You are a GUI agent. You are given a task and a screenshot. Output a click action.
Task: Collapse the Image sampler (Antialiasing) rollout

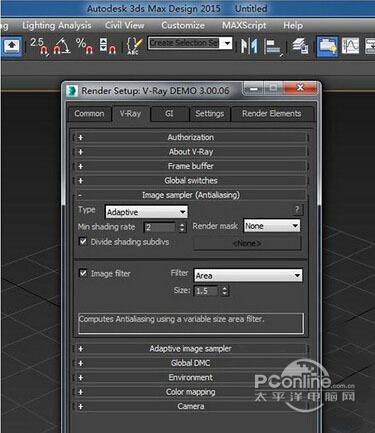[x=190, y=195]
